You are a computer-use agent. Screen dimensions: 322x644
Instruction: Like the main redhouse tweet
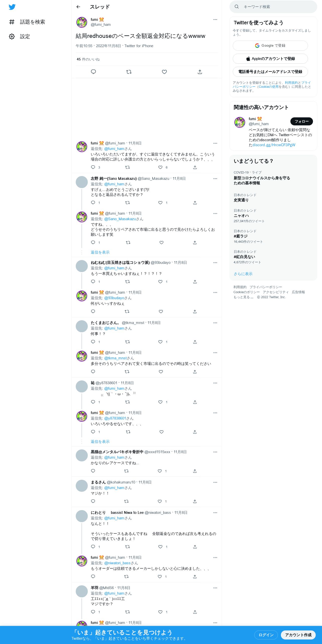164,72
